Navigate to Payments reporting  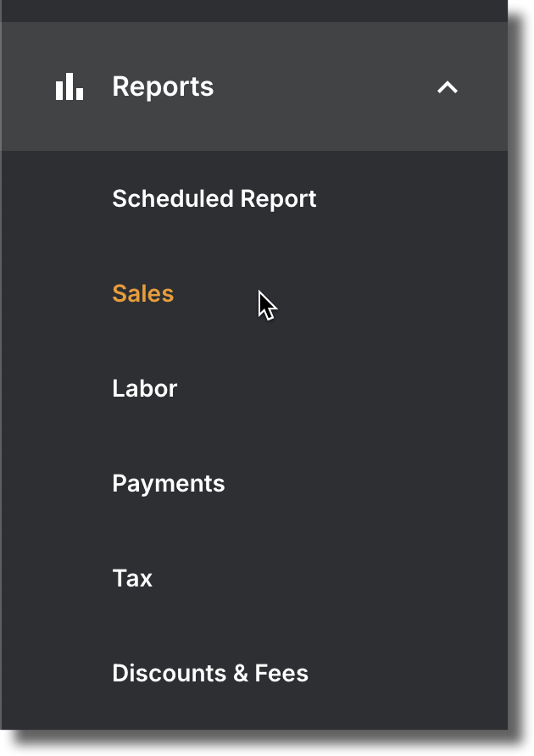pyautogui.click(x=169, y=484)
